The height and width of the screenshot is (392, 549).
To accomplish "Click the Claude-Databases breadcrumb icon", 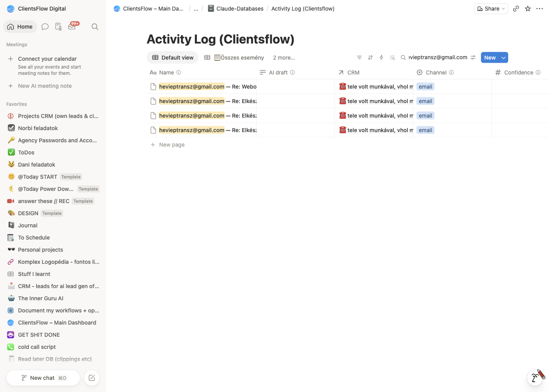I will [211, 8].
